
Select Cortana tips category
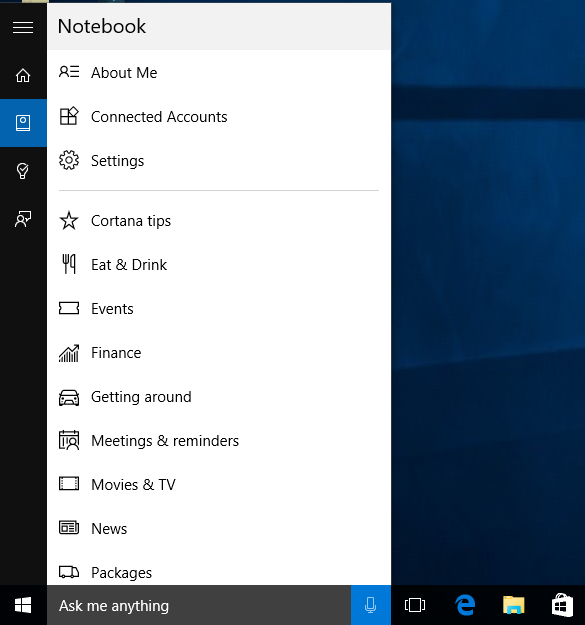(219, 220)
